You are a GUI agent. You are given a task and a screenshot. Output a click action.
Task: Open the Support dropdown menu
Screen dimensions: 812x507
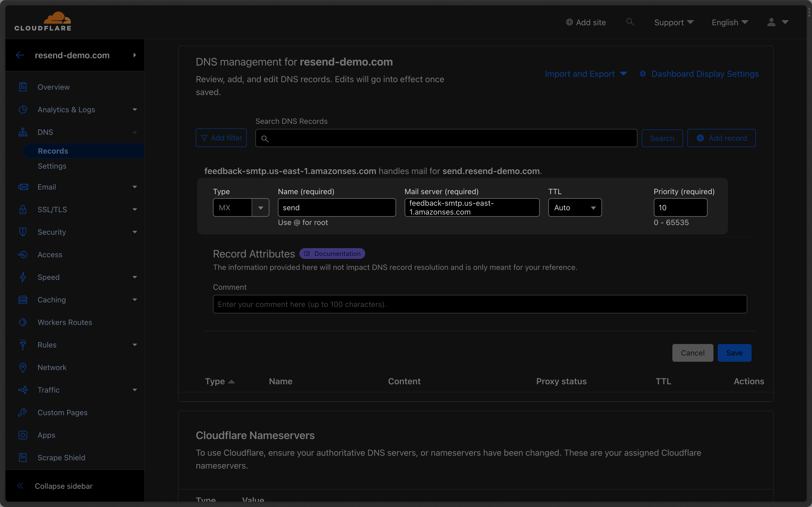pyautogui.click(x=674, y=23)
